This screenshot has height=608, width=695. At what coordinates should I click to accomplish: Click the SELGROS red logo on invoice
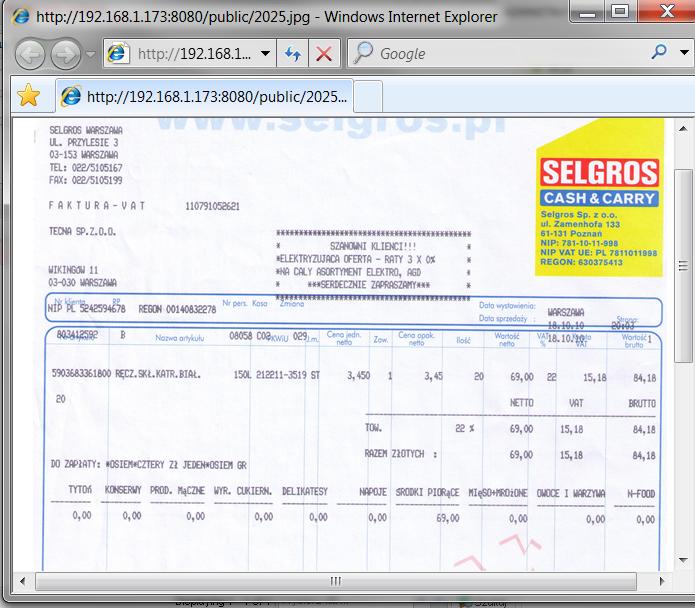click(599, 172)
